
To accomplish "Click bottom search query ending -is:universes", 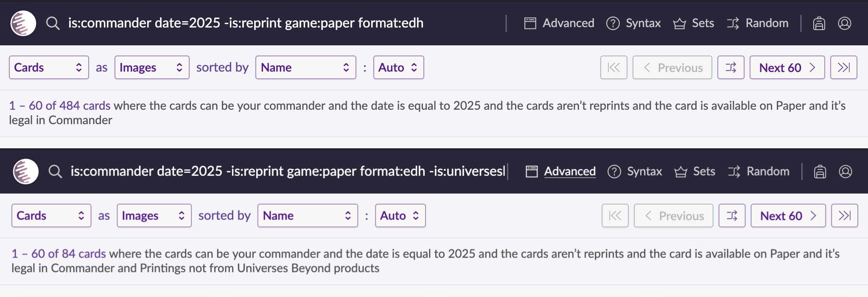I will click(x=288, y=171).
